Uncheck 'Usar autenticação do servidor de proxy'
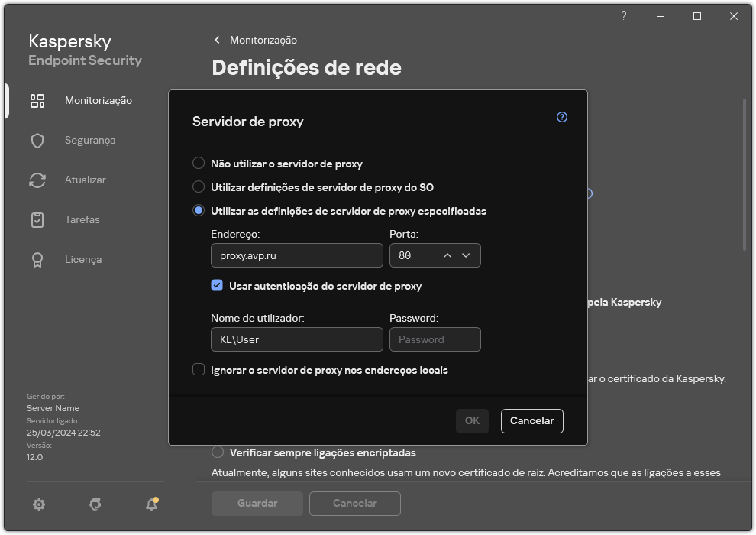Image resolution: width=756 pixels, height=535 pixels. click(x=218, y=284)
